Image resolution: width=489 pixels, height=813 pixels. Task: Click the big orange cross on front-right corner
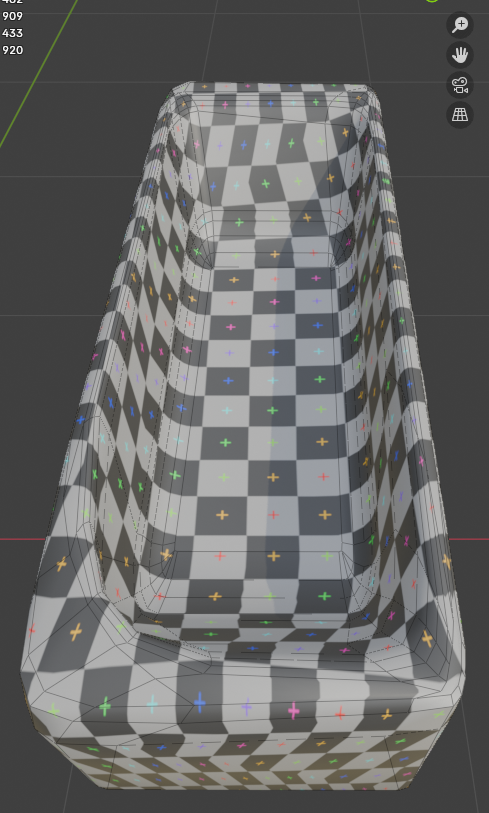(x=427, y=638)
